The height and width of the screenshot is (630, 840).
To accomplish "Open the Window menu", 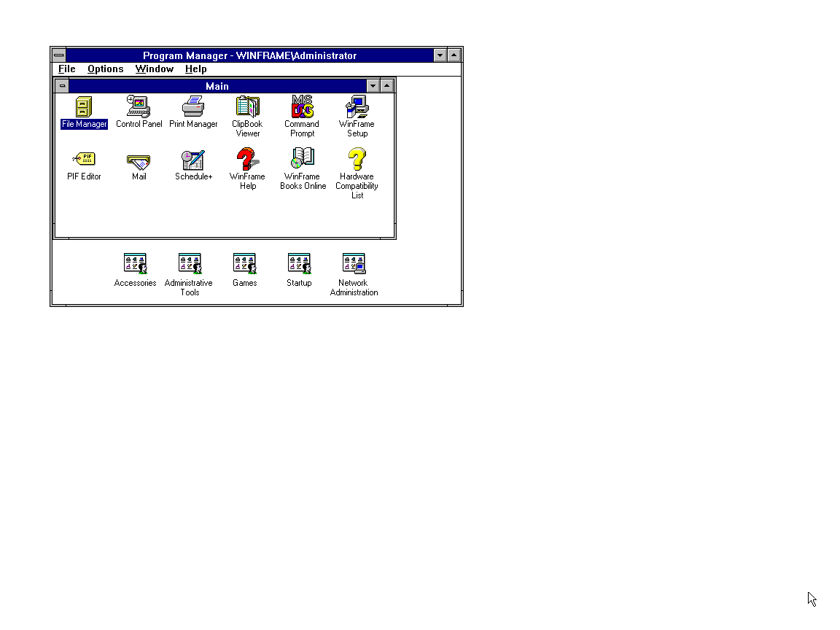I will [155, 69].
